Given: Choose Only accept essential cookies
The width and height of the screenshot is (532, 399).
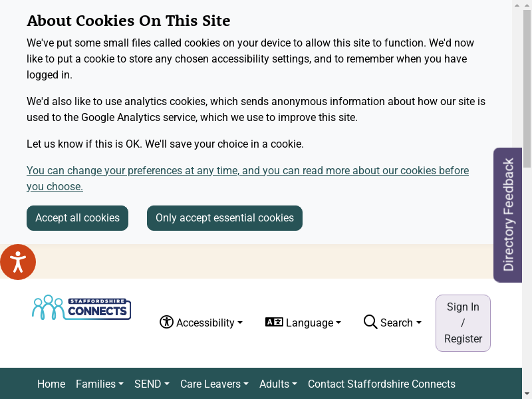Looking at the screenshot, I should 225,218.
